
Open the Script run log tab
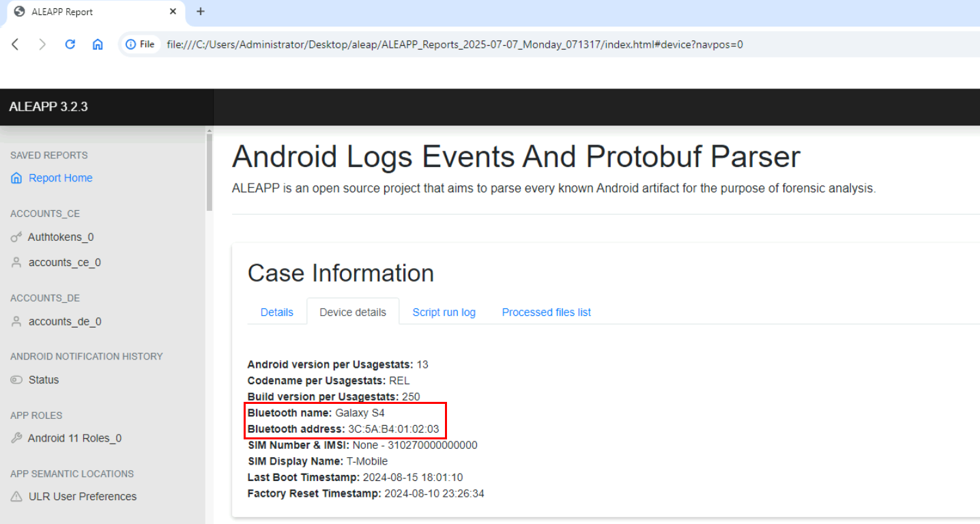444,312
